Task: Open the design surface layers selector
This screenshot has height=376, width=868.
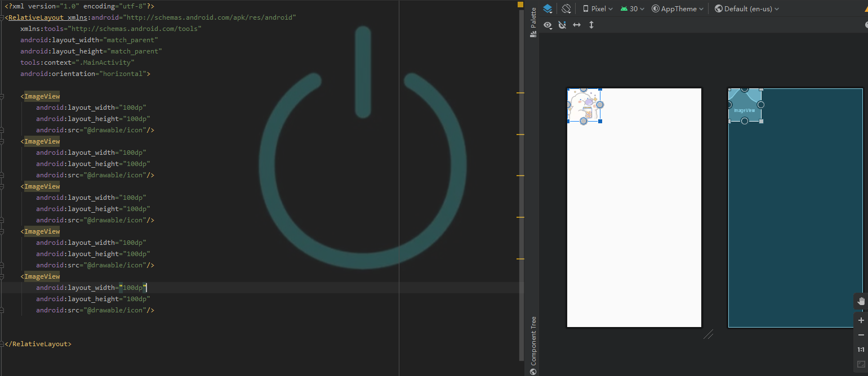Action: tap(548, 8)
